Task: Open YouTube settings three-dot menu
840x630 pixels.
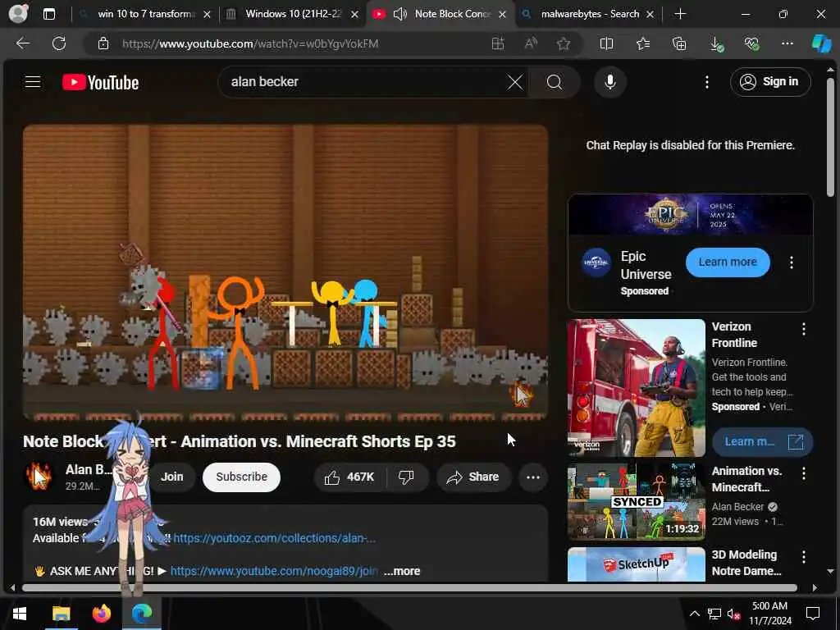Action: coord(706,82)
